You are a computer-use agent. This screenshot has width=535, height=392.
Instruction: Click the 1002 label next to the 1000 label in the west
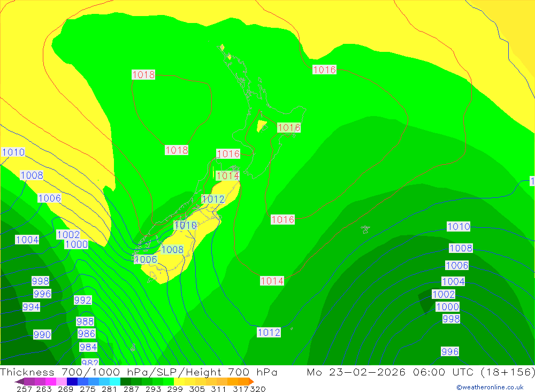pyautogui.click(x=68, y=234)
